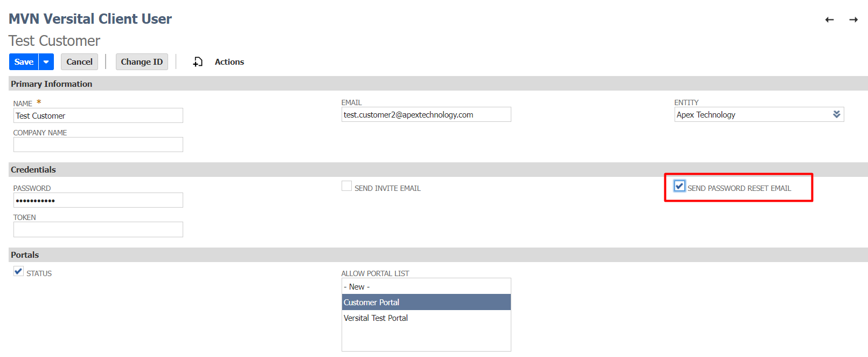Open the Actions menu

[x=229, y=62]
